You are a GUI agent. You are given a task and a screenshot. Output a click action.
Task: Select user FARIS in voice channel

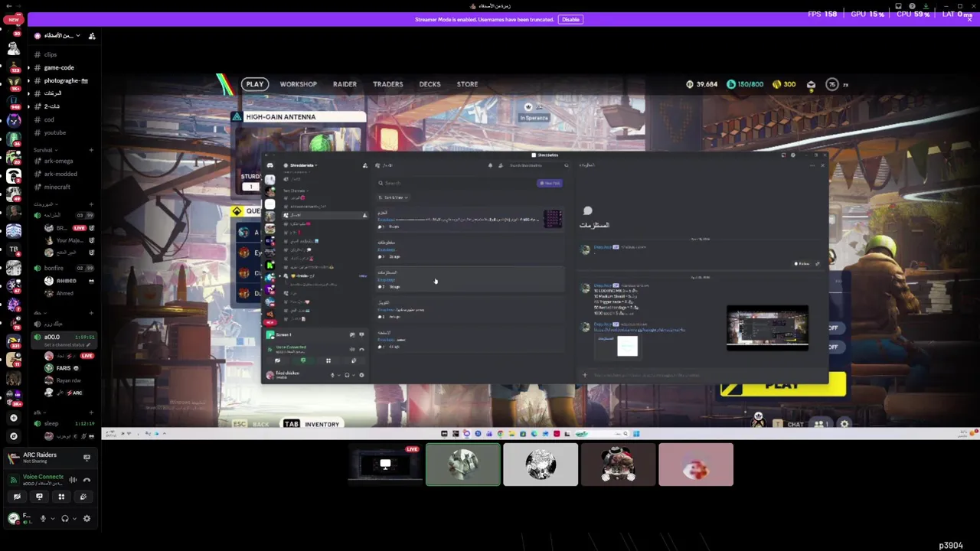click(x=67, y=368)
